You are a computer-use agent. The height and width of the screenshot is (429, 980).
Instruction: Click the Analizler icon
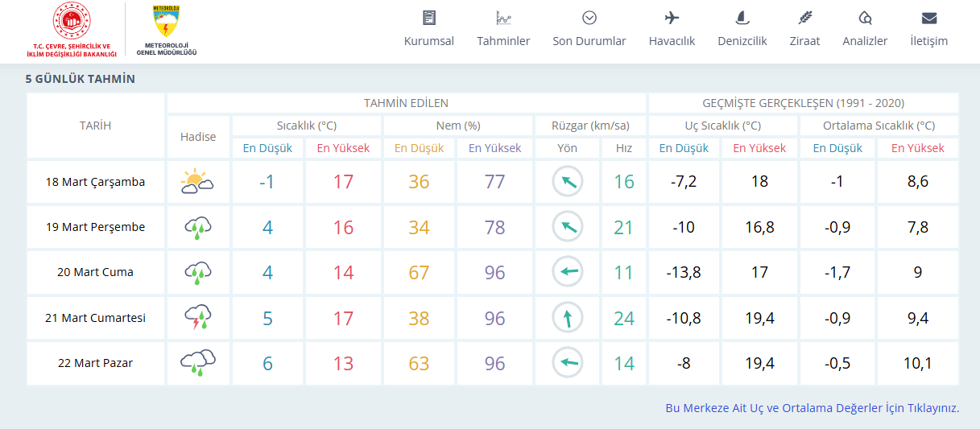865,19
